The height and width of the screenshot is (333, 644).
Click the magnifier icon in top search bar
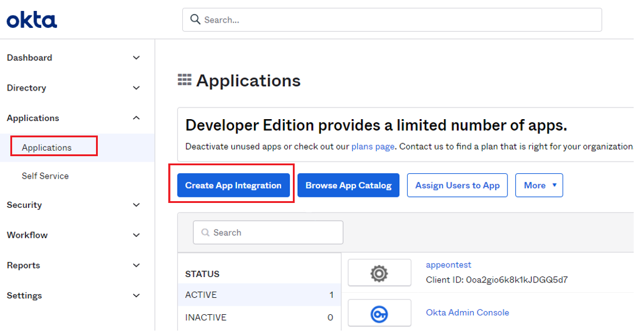[196, 19]
